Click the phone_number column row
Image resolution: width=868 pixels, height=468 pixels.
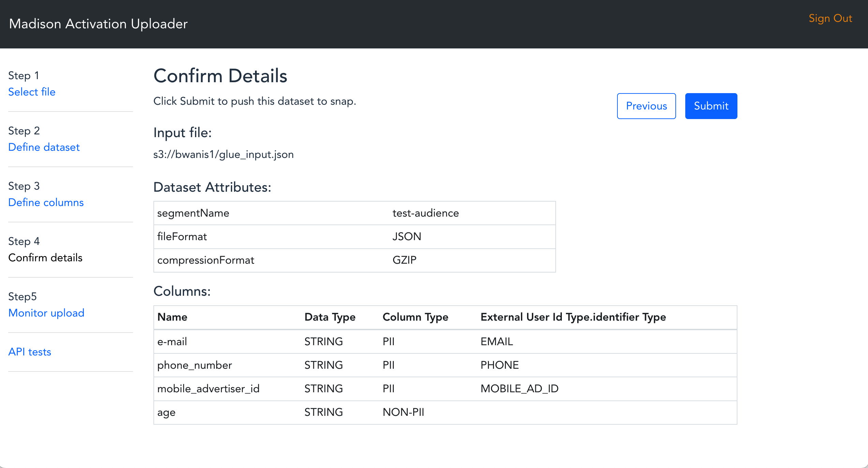click(x=445, y=365)
